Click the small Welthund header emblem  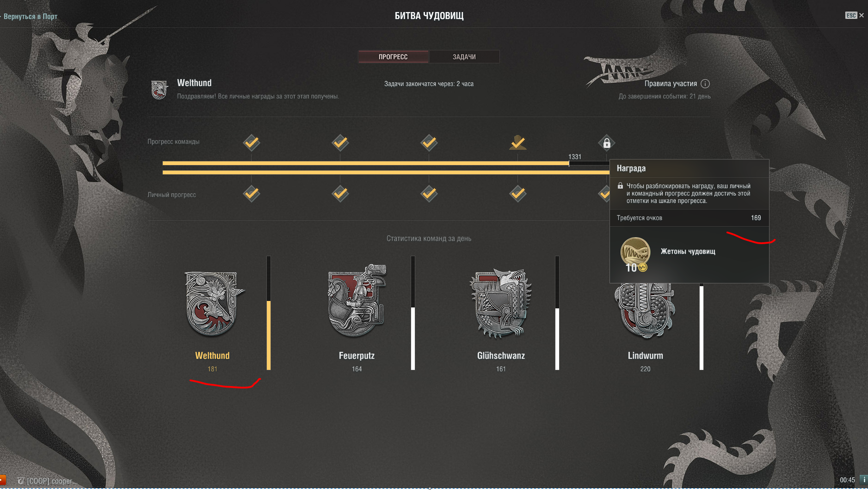click(159, 90)
